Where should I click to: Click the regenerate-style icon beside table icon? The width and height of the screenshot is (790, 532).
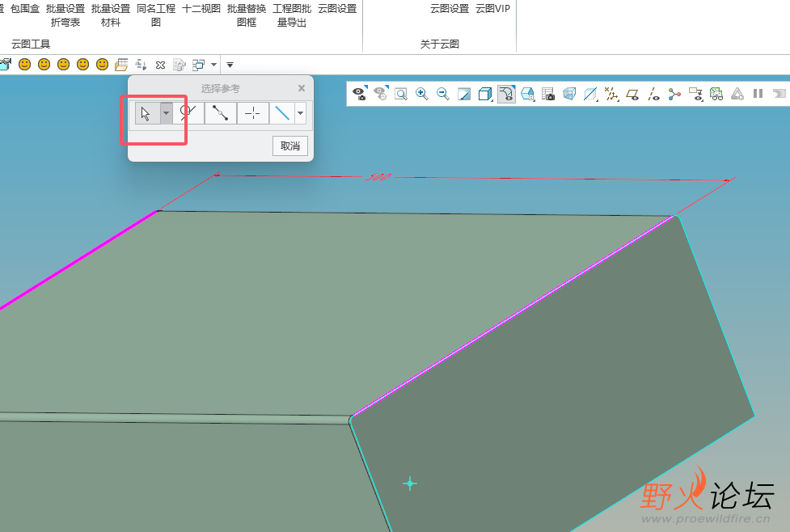(x=141, y=65)
